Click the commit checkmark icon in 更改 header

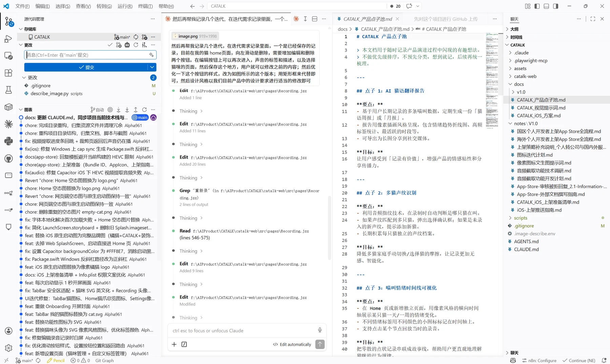tap(110, 45)
